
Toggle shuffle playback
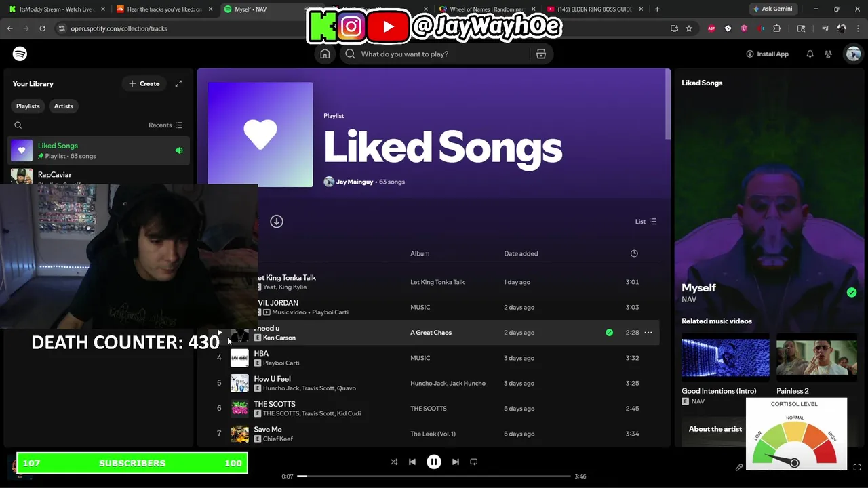[x=394, y=462]
